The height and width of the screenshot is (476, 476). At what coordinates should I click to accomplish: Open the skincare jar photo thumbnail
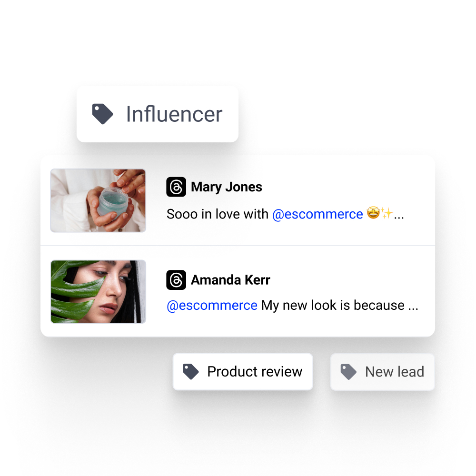point(98,200)
